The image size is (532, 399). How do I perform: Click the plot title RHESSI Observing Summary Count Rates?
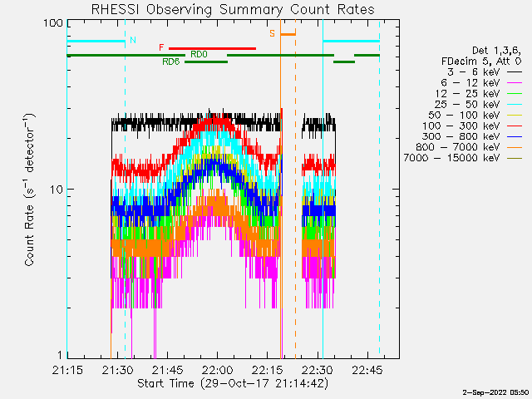[233, 9]
